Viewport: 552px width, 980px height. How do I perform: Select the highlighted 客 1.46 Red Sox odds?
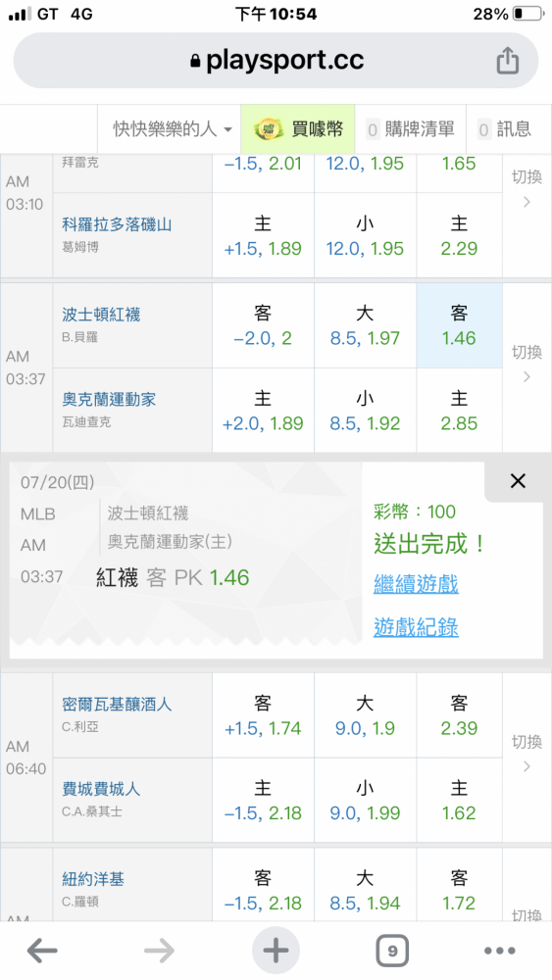(460, 325)
